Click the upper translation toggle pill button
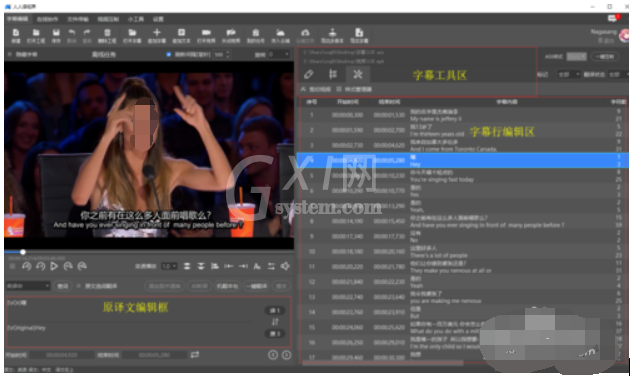This screenshot has width=644, height=376. 275,310
